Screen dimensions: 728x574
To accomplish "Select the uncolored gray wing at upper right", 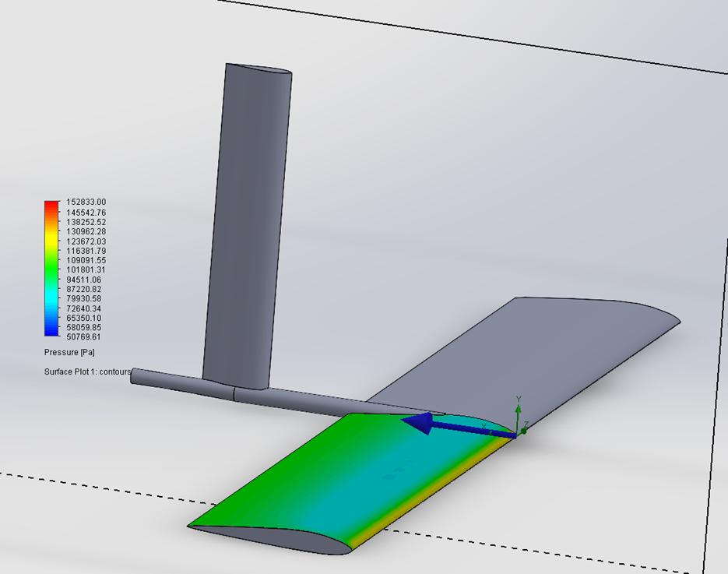I will (545, 343).
